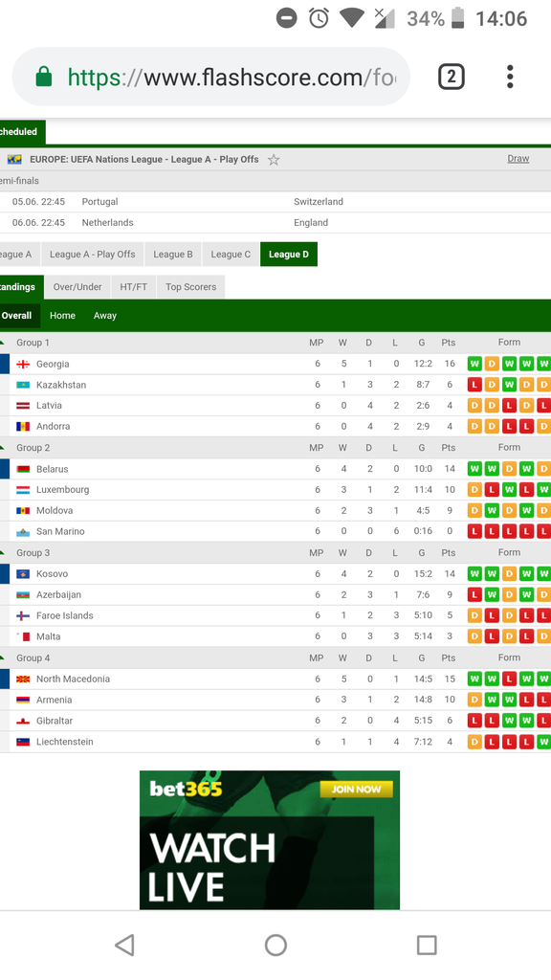Viewport: 551px width, 980px height.
Task: Click the bet365 JOIN NOW button
Action: 356,789
